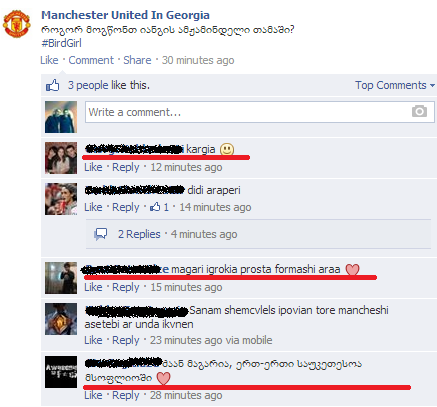Open the #BirdGirl hashtag

(x=61, y=43)
